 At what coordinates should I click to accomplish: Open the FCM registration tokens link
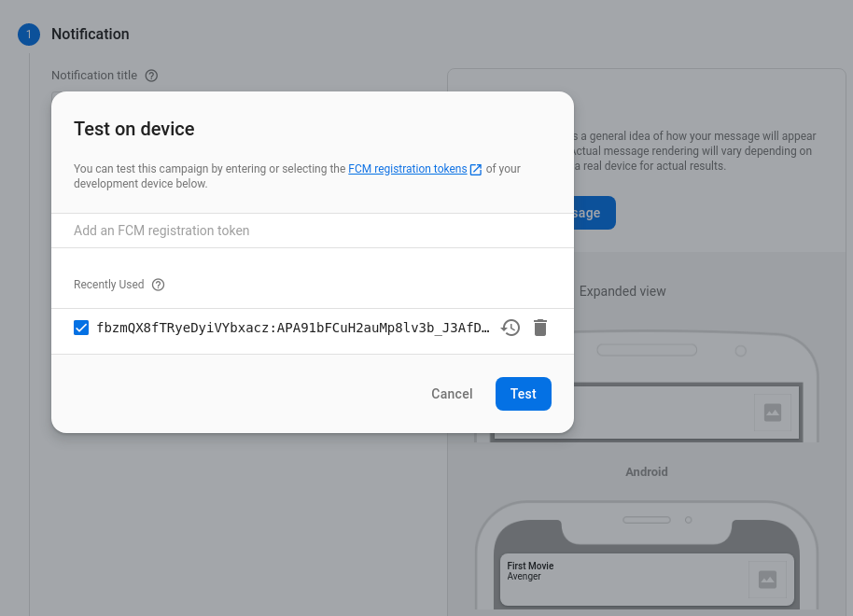pyautogui.click(x=407, y=169)
